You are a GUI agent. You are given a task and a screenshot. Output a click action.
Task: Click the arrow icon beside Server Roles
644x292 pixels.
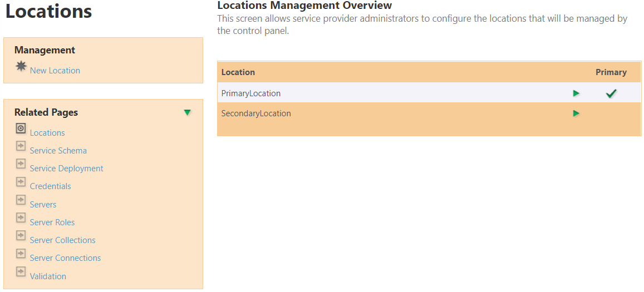(x=21, y=218)
